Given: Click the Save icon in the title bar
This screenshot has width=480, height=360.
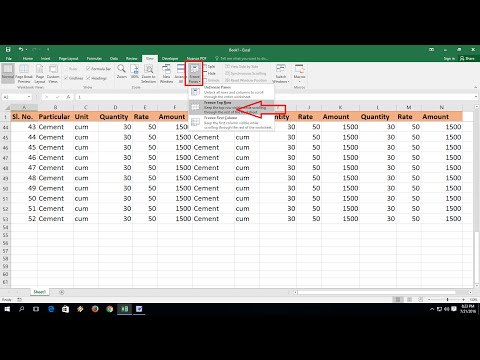Looking at the screenshot, I should click(x=8, y=50).
